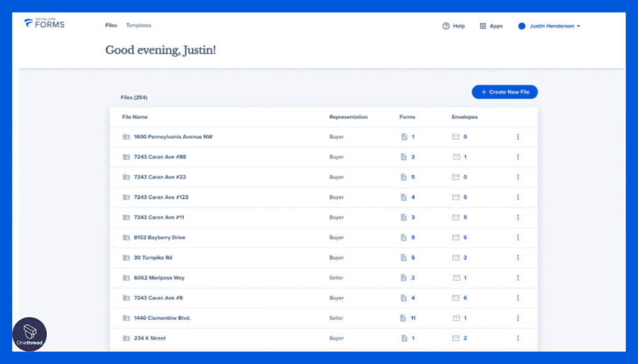
Task: Click the envelope icon for 1440 Clementine Blvd.
Action: click(456, 318)
